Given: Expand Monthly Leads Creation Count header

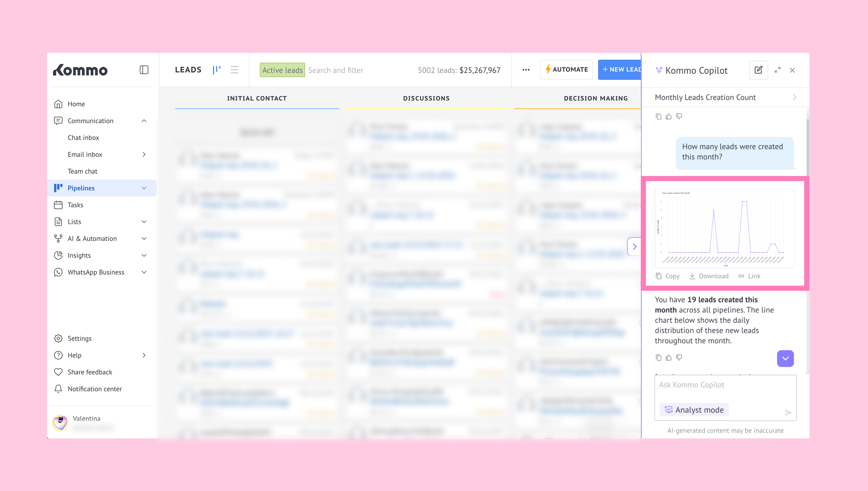Looking at the screenshot, I should click(794, 98).
